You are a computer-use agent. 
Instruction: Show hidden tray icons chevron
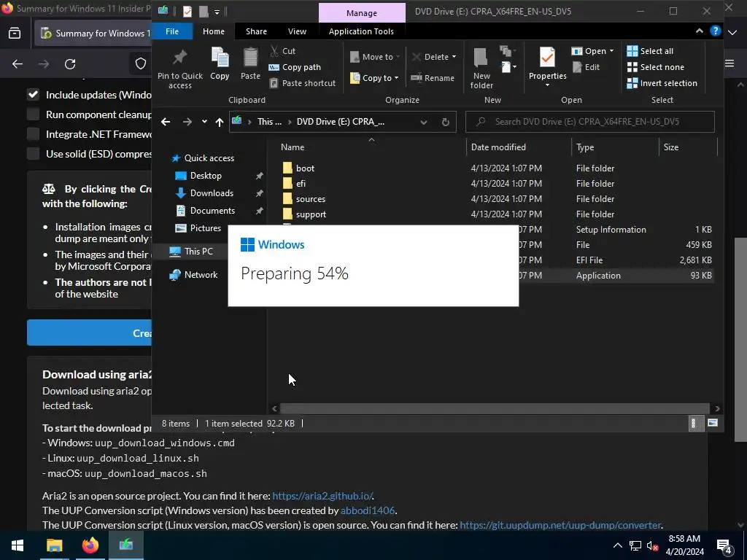coord(617,546)
